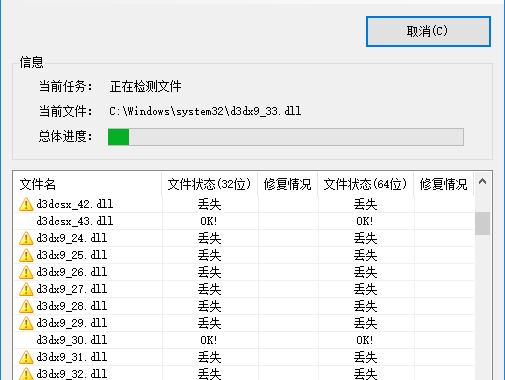Click 32-bit 丢失 status of d3dcsx_42.dll
The width and height of the screenshot is (505, 380).
click(x=209, y=204)
